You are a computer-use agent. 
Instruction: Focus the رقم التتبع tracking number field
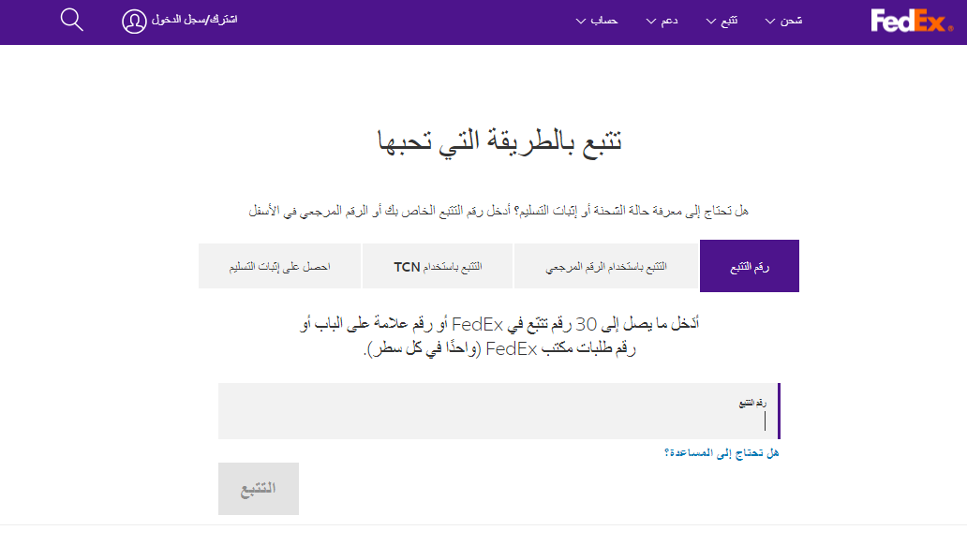point(498,411)
